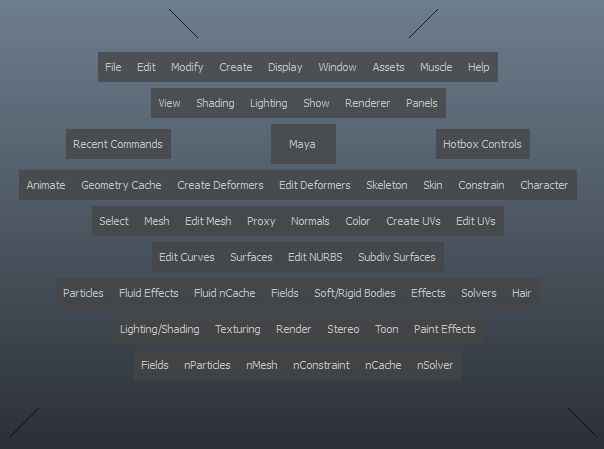604x449 pixels.
Task: Open the Render menu
Action: tap(294, 329)
